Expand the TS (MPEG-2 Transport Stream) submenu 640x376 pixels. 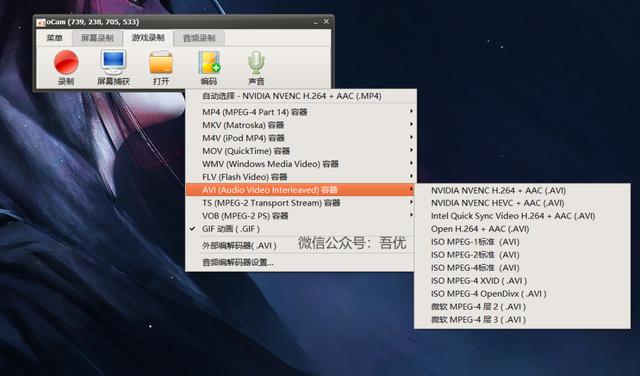click(x=301, y=203)
